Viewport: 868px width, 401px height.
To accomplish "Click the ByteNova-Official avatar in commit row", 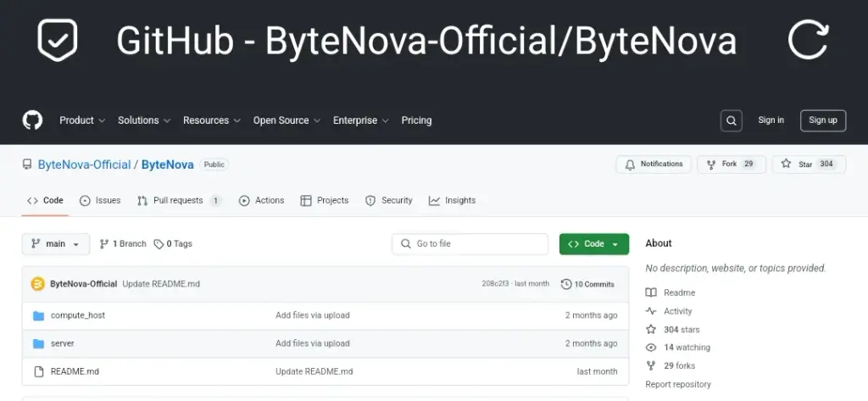I will (37, 284).
